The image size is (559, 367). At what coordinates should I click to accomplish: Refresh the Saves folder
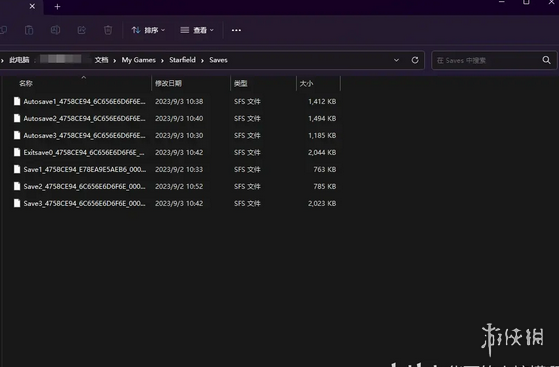(415, 60)
